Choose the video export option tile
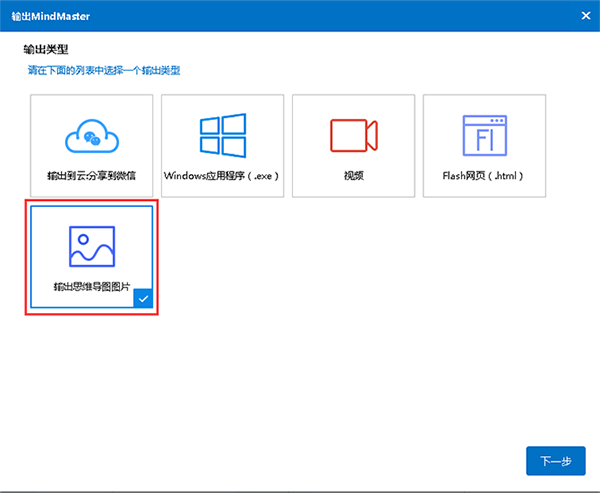This screenshot has height=493, width=600. click(353, 145)
